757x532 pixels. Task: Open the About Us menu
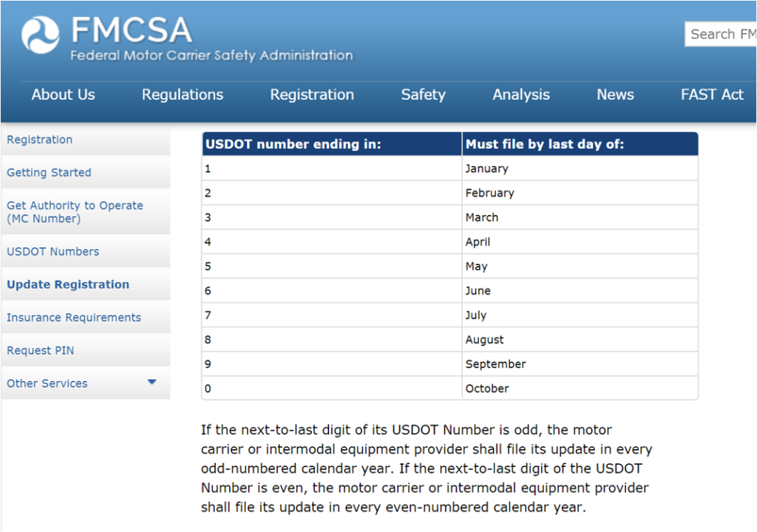tap(63, 95)
